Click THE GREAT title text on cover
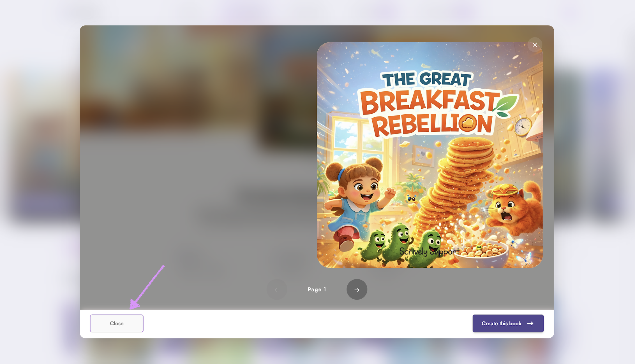This screenshot has width=635, height=364. click(x=427, y=79)
